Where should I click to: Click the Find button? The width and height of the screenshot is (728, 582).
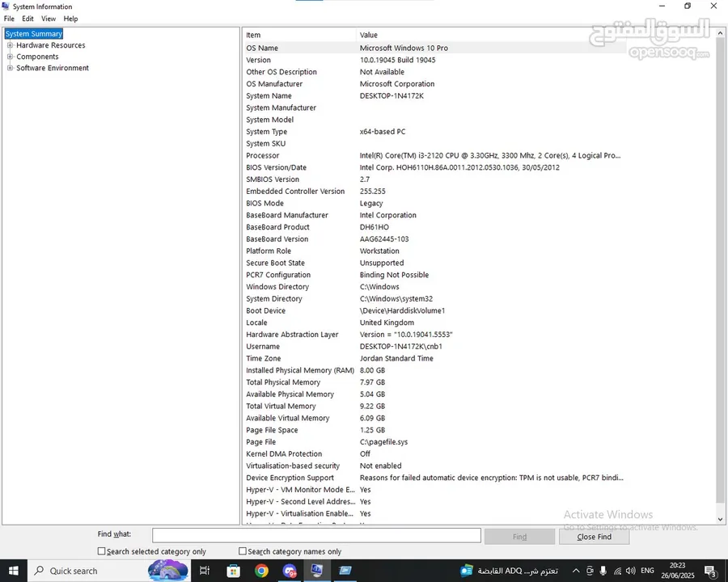(519, 537)
